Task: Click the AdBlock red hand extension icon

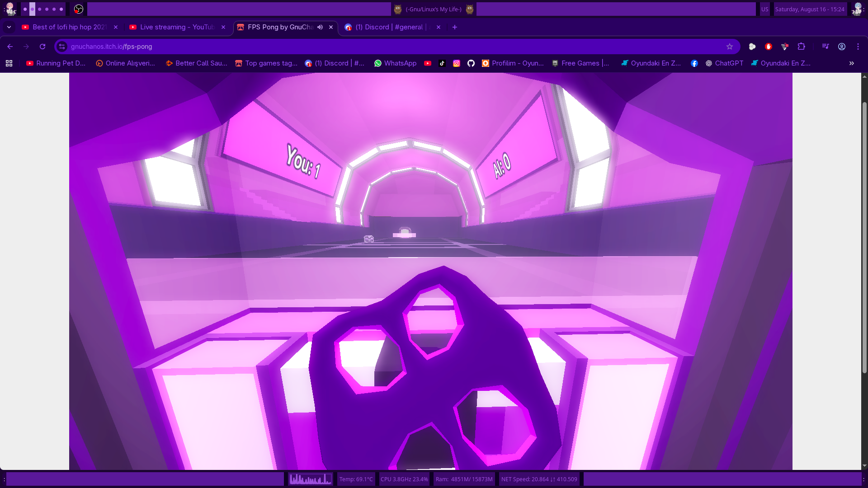Action: point(768,47)
